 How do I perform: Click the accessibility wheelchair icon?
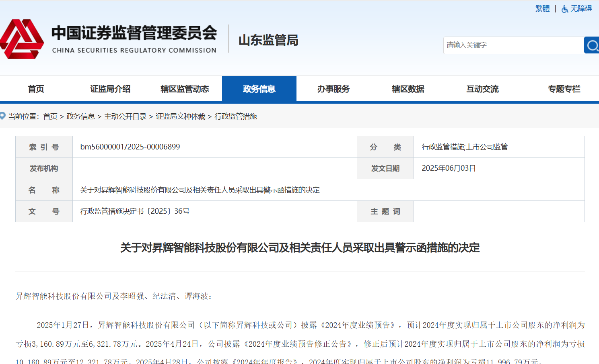click(x=565, y=8)
